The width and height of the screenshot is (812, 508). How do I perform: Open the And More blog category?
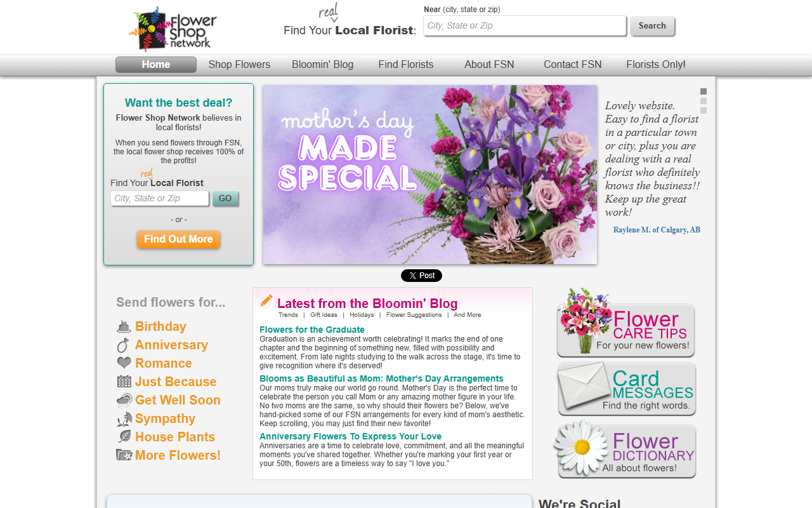468,315
